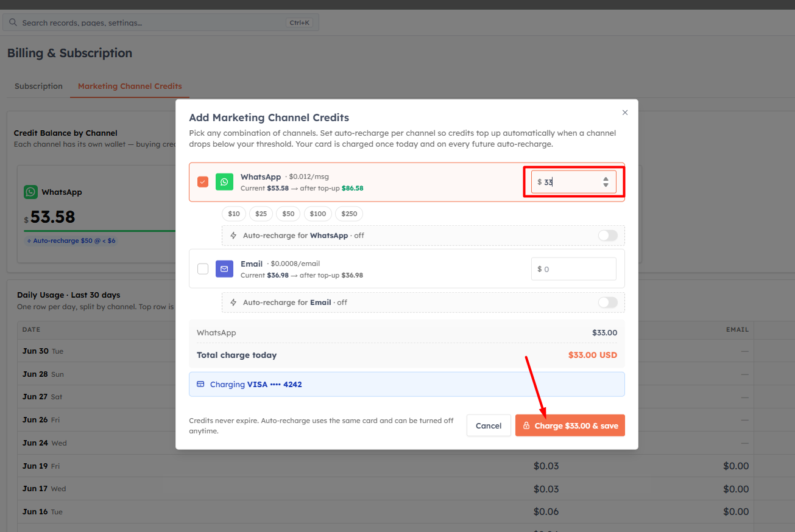
Task: Click the lightning icon for WhatsApp auto-recharge
Action: click(233, 236)
